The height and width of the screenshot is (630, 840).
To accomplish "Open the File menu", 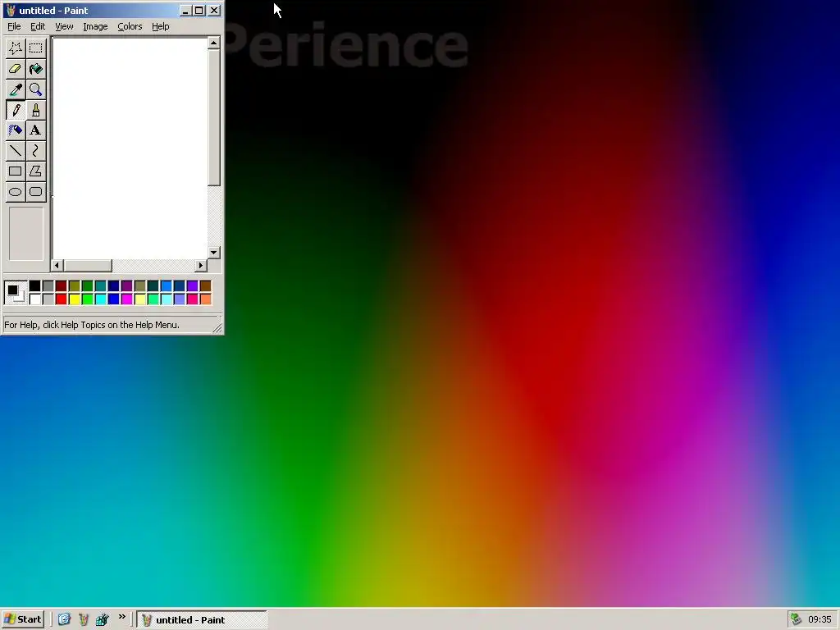I will point(14,26).
